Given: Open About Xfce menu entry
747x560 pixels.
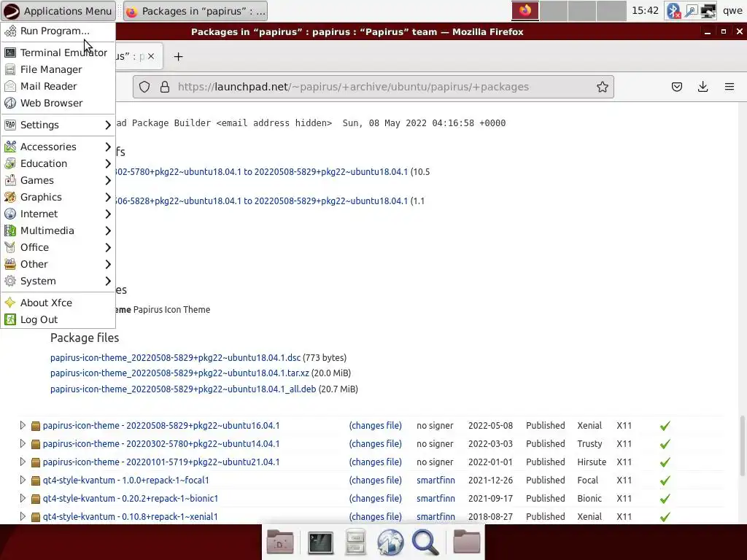Looking at the screenshot, I should click(58, 303).
